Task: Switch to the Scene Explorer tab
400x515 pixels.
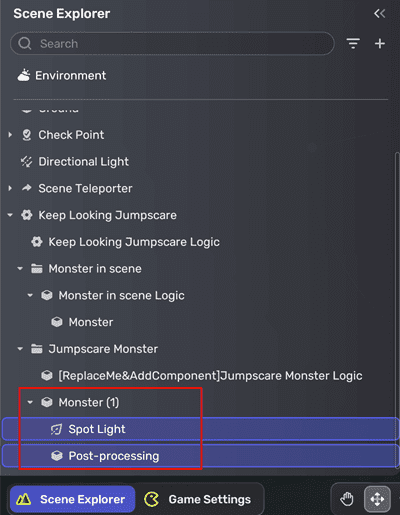Action: click(72, 499)
